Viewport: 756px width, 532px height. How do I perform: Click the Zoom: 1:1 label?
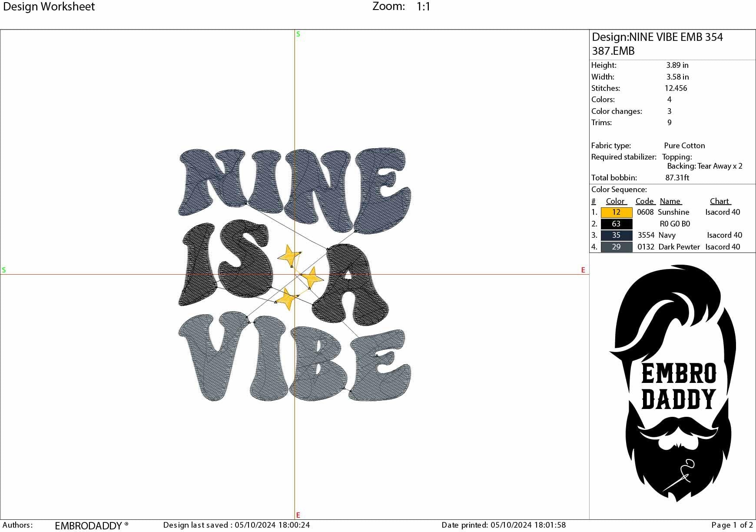pos(401,7)
